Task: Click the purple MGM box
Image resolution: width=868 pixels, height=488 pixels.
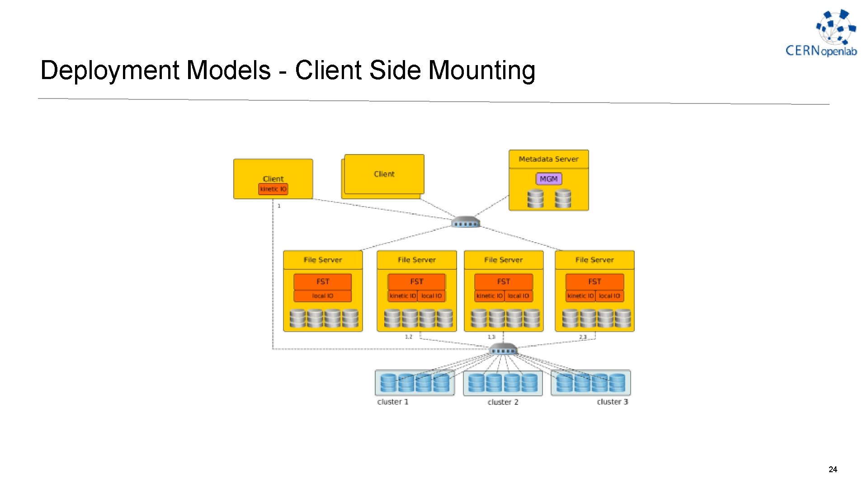Action: pos(549,179)
